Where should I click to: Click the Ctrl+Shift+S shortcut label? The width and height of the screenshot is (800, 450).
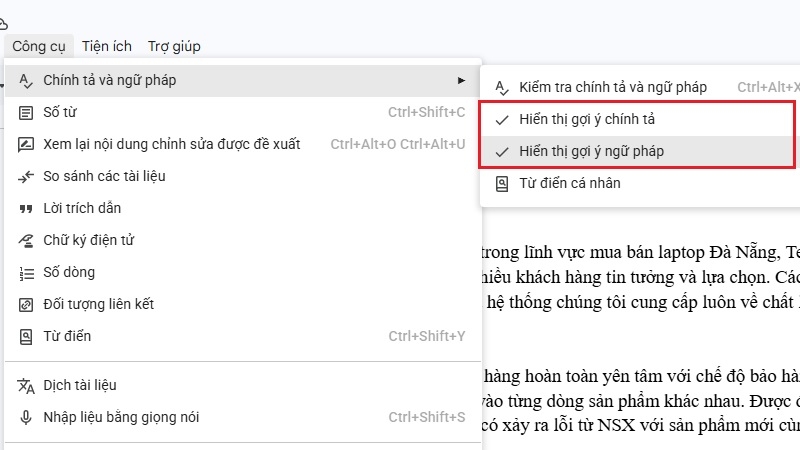(427, 417)
